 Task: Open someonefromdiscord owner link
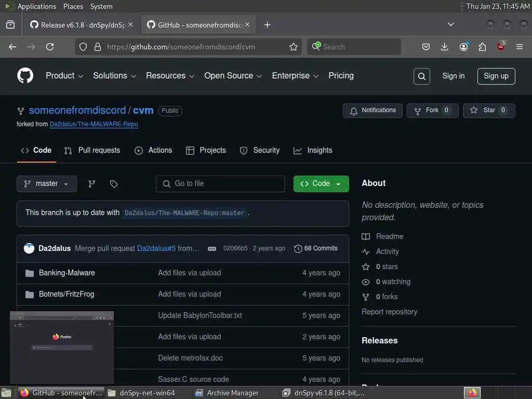77,110
